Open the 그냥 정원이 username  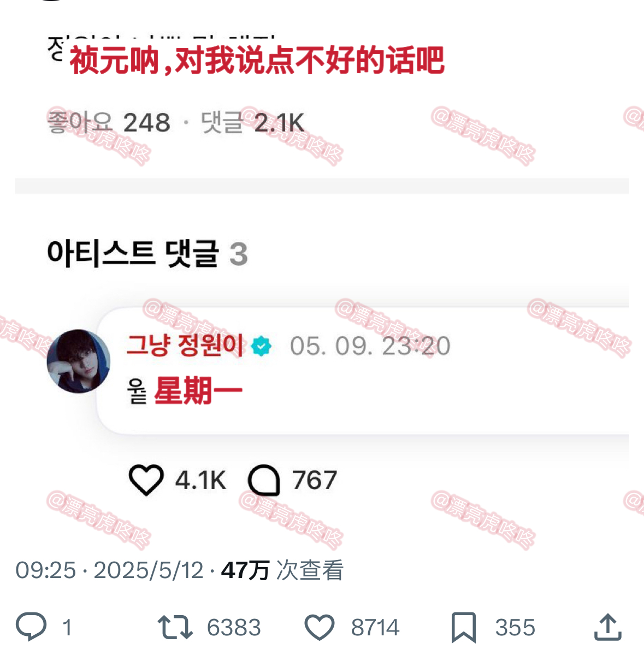(185, 345)
